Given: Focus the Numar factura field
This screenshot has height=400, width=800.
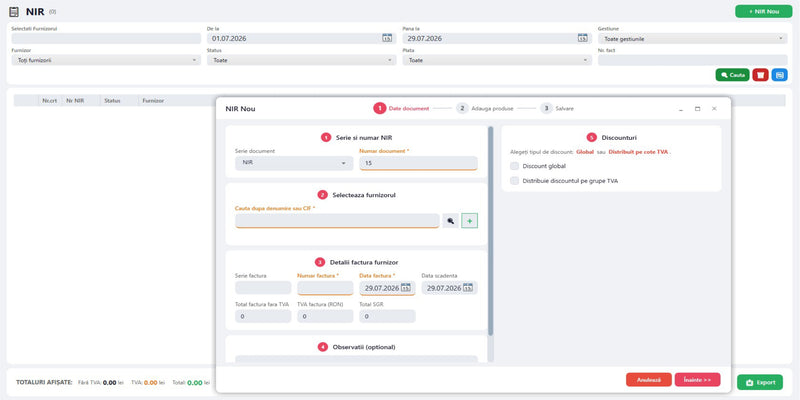Looking at the screenshot, I should pos(325,288).
